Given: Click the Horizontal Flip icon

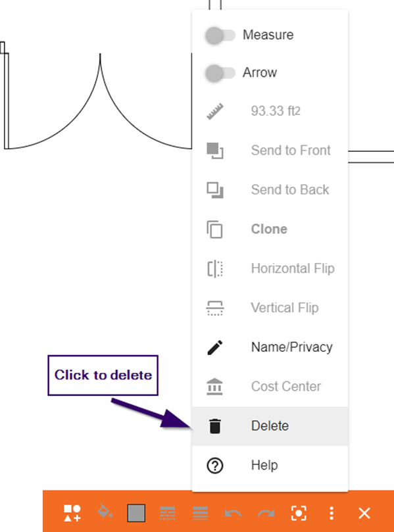Looking at the screenshot, I should pos(215,269).
